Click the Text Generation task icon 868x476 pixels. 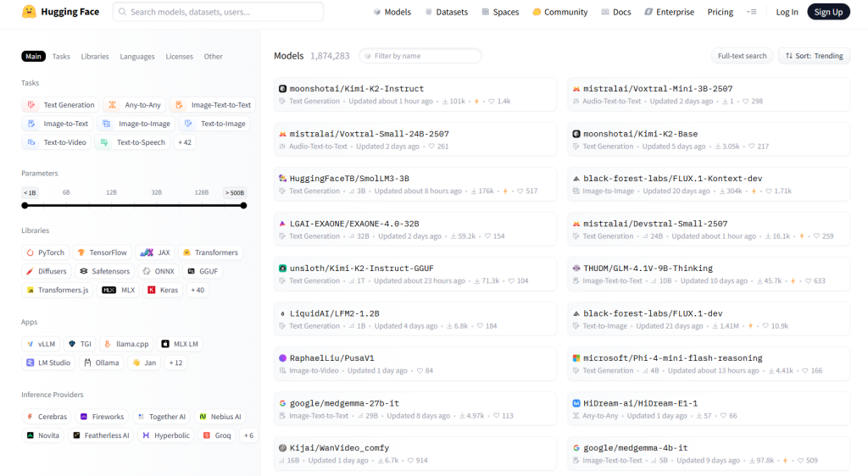point(31,105)
